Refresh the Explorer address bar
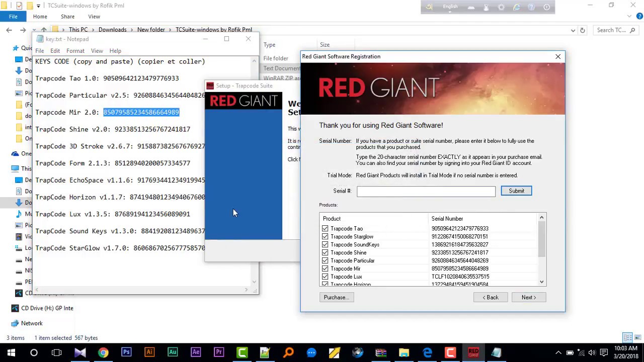 pos(583,30)
